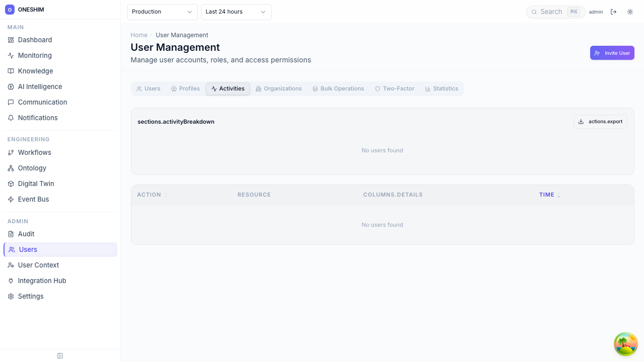The height and width of the screenshot is (362, 644).
Task: Toggle the light/dark theme sun icon
Action: [x=630, y=12]
